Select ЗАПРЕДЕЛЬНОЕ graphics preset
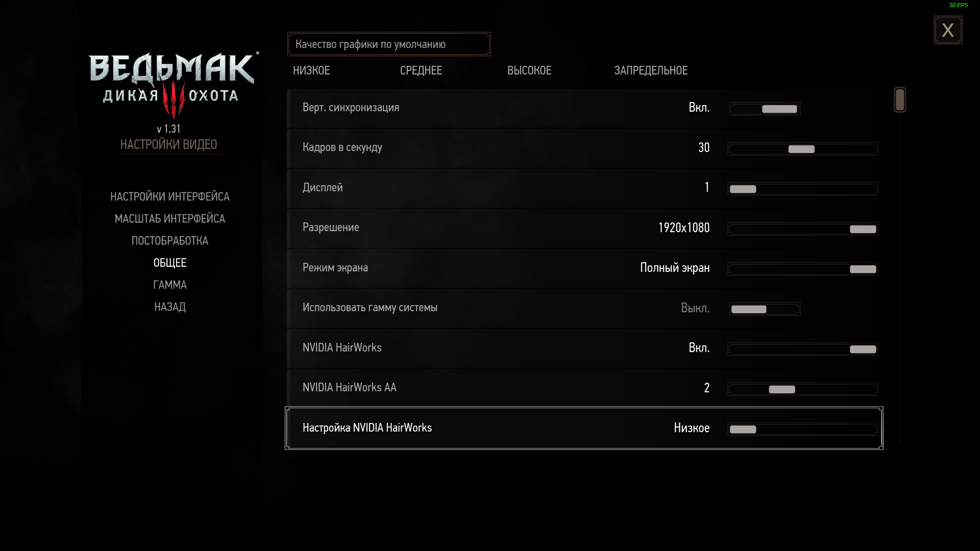The image size is (980, 551). click(651, 70)
